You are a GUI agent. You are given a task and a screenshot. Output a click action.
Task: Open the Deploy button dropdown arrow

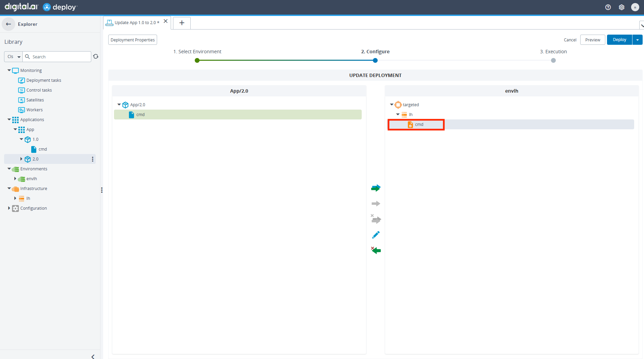(x=638, y=40)
